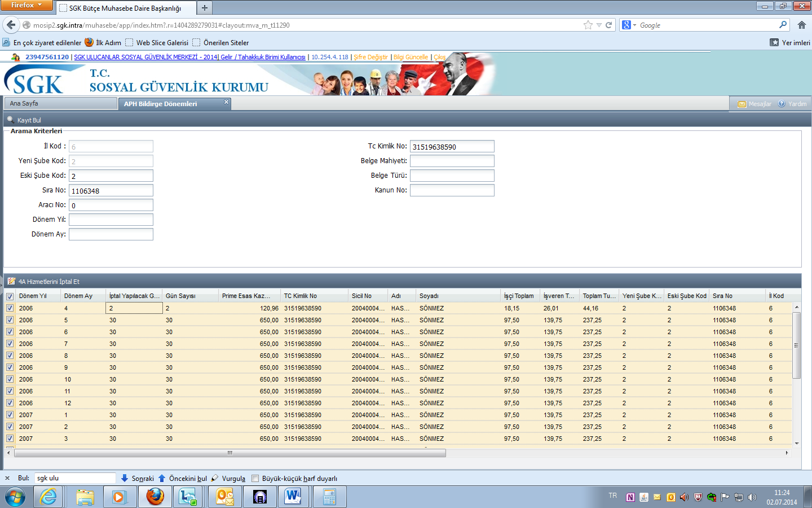The image size is (812, 508).
Task: Uncheck the 2007 Dönem Ay 3 row
Action: coord(10,439)
